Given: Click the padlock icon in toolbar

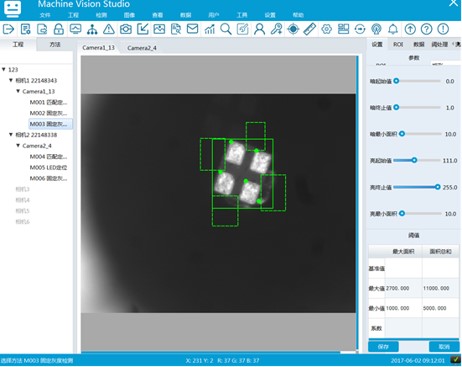Looking at the screenshot, I should tap(59, 29).
